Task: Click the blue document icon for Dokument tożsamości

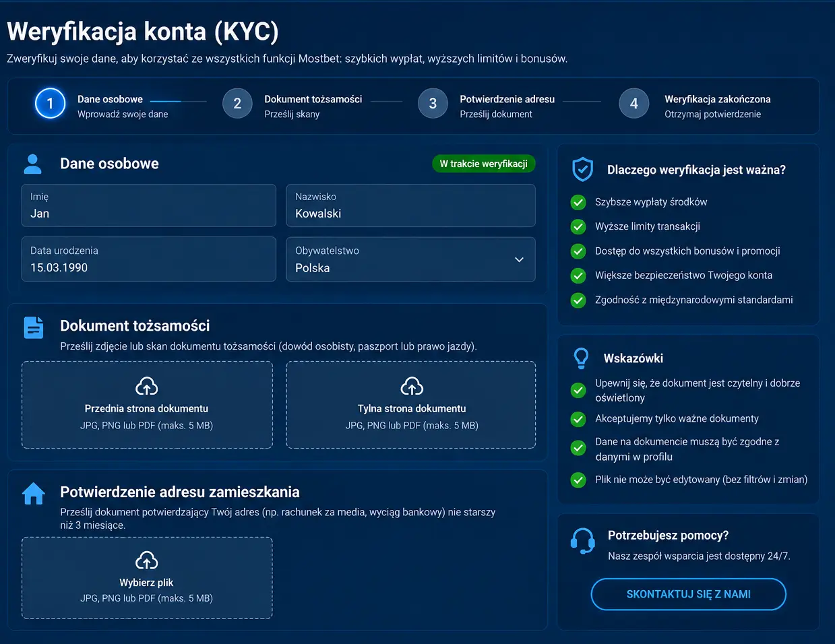Action: (34, 327)
